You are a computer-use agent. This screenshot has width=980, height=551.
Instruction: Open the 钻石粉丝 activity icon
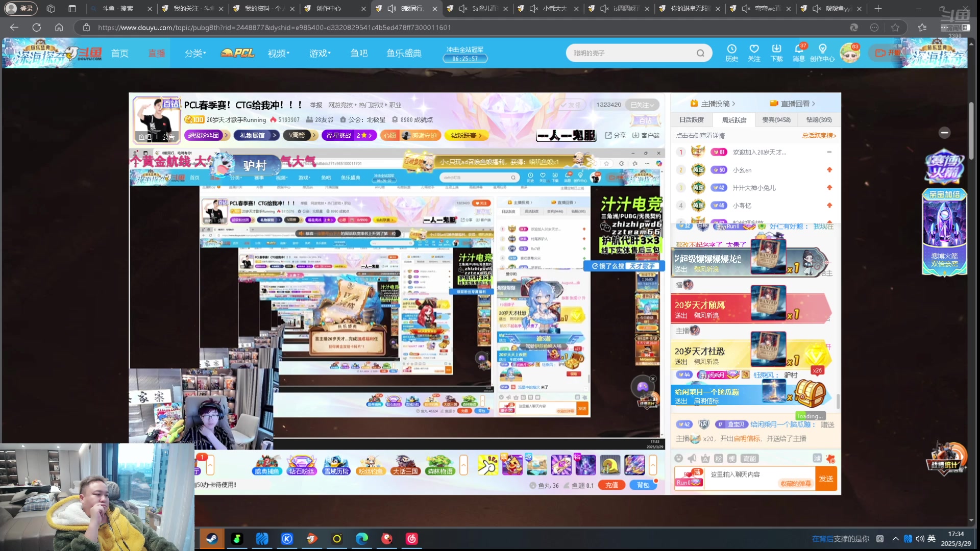coord(302,465)
